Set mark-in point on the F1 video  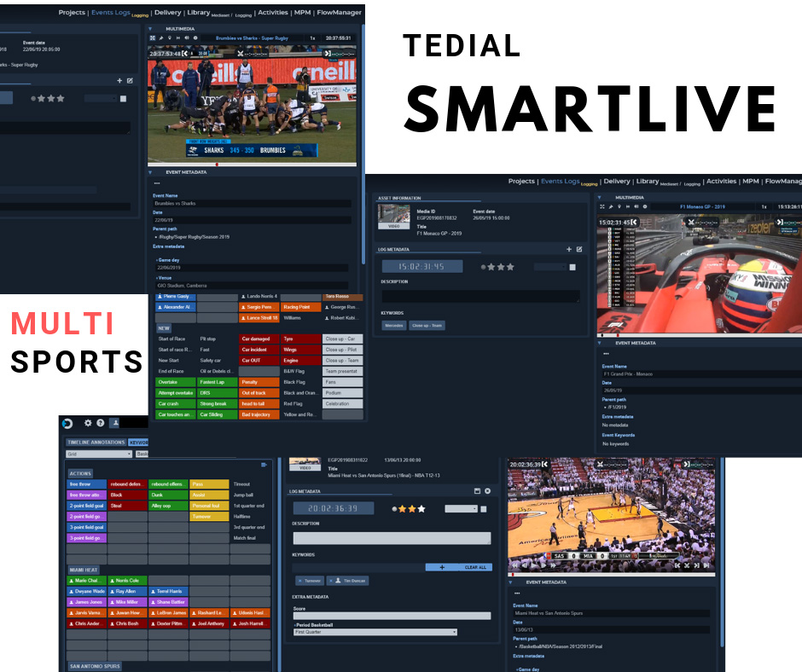click(x=634, y=222)
